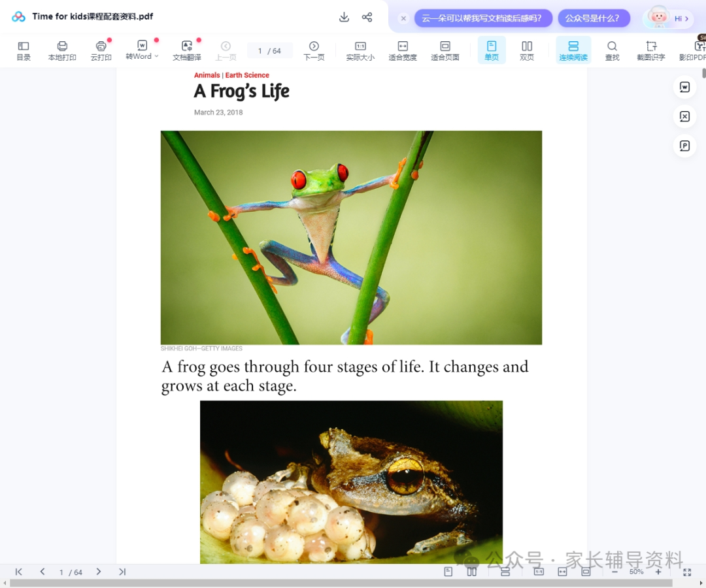706x588 pixels.
Task: Click the share icon in title bar
Action: coord(367,17)
